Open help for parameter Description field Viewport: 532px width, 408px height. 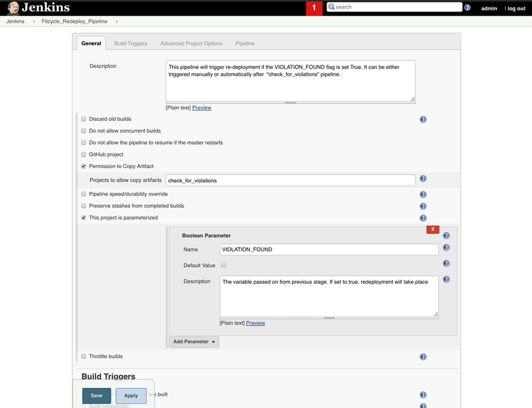click(447, 279)
